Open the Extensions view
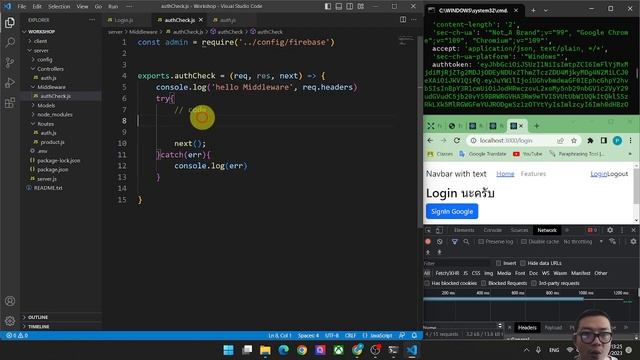 10,102
